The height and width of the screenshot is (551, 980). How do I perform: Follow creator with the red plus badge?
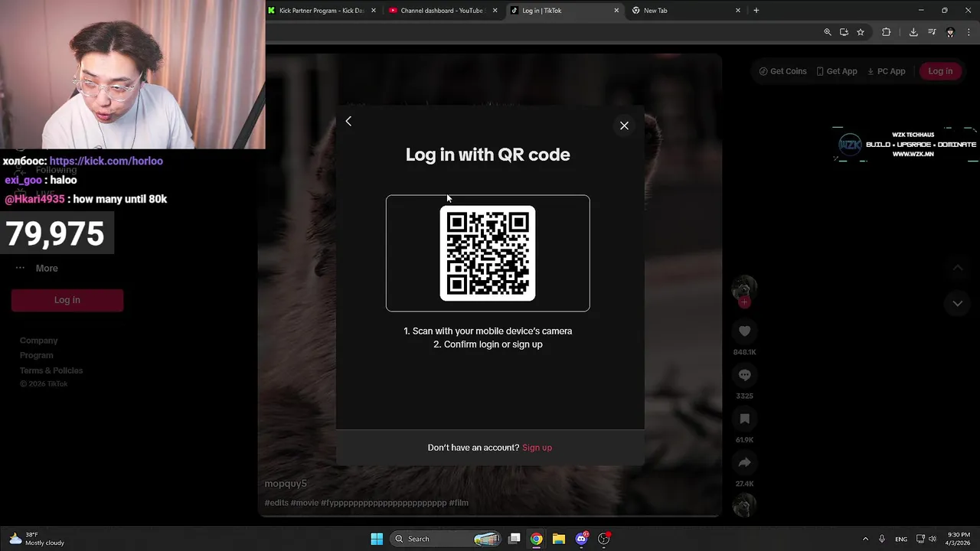pos(744,302)
